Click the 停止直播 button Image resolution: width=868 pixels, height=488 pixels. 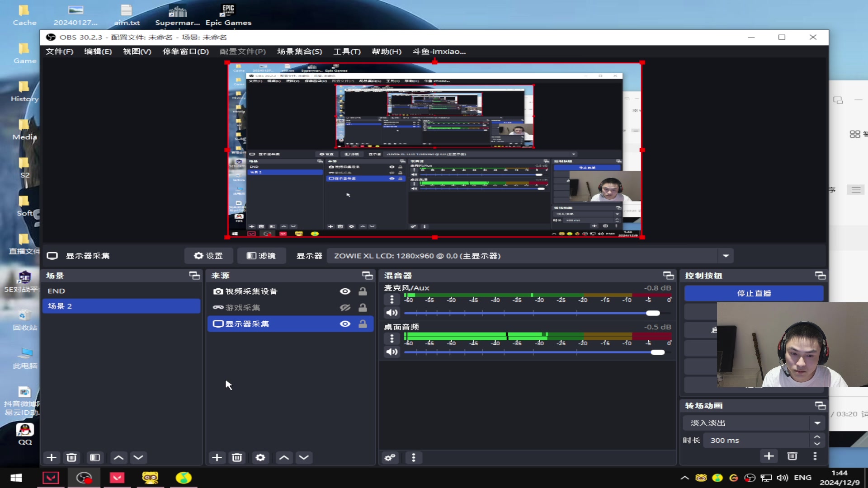754,293
